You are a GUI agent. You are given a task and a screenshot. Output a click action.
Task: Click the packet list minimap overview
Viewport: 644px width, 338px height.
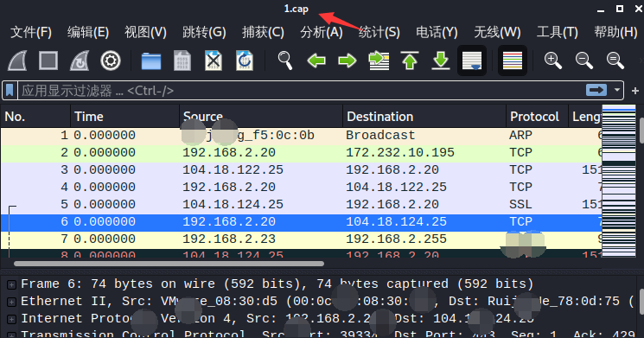[619, 181]
